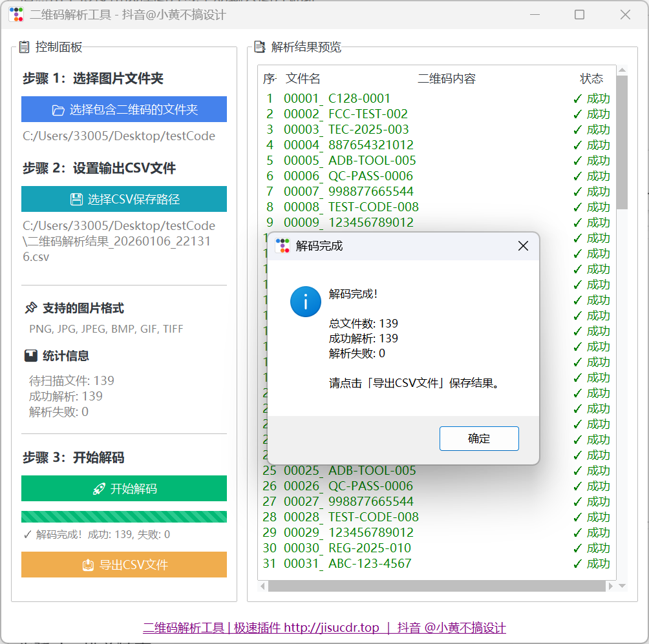Close the 解码完成 dialog with its X
The image size is (649, 644).
click(523, 245)
